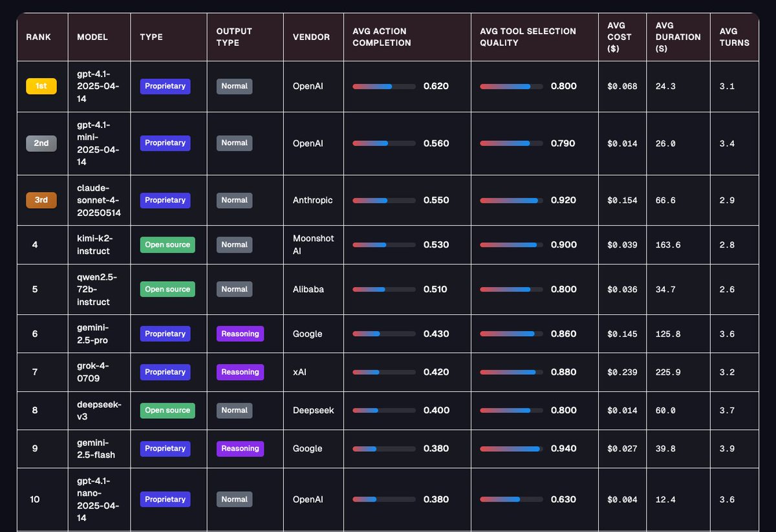Sort by the MODEL column header
Image resolution: width=776 pixels, height=532 pixels.
coord(91,37)
